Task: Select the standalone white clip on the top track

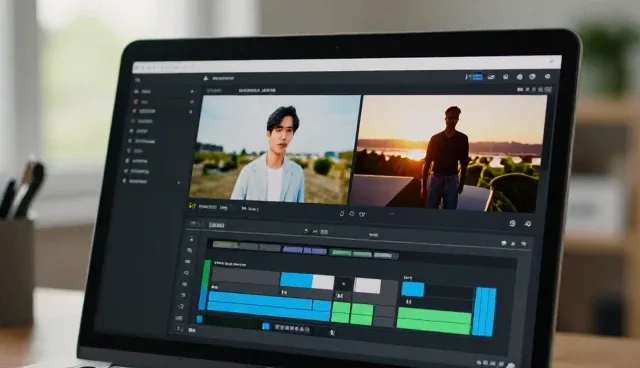Action: pyautogui.click(x=367, y=285)
